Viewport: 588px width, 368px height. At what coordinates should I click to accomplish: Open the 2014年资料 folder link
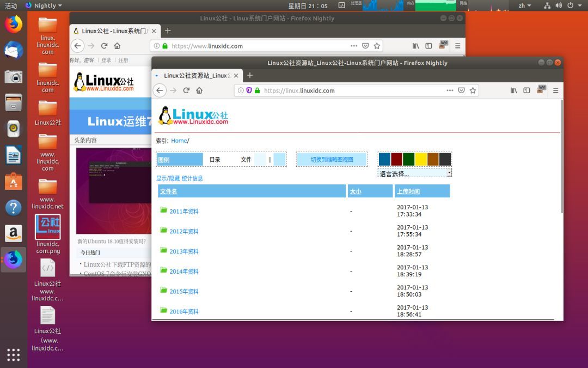[184, 272]
